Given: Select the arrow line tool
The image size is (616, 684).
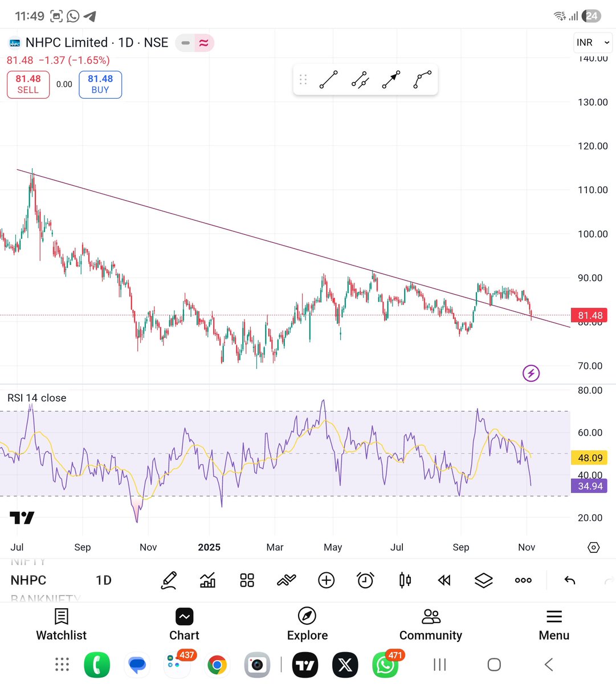Looking at the screenshot, I should 391,80.
